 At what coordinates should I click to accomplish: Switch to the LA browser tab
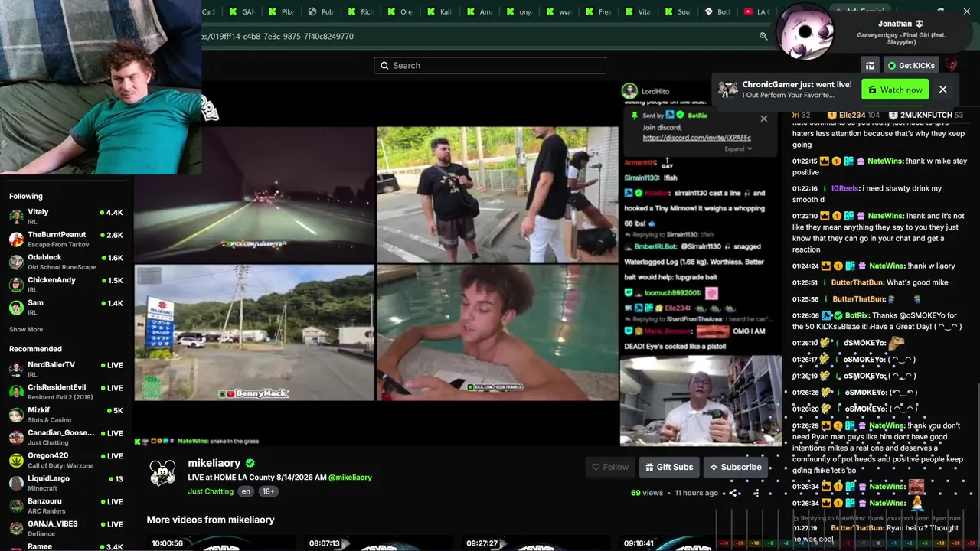(x=758, y=11)
